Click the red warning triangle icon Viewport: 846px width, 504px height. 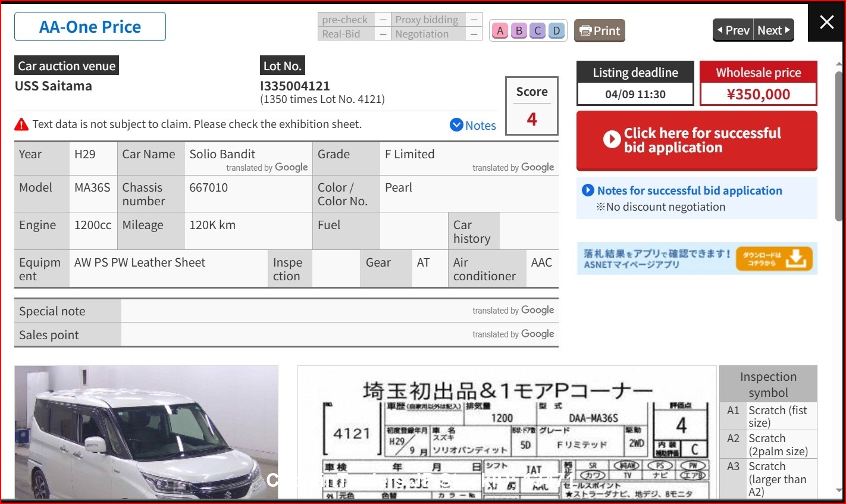(x=21, y=124)
